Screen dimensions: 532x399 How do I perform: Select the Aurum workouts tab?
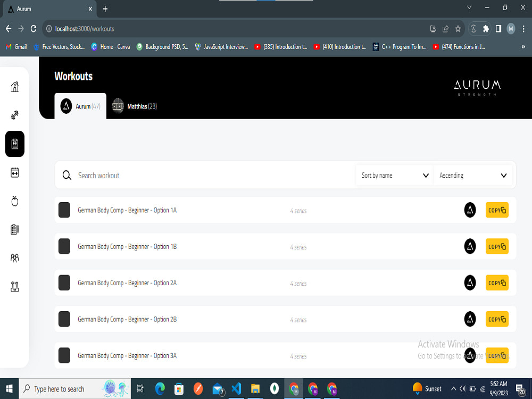pyautogui.click(x=80, y=106)
